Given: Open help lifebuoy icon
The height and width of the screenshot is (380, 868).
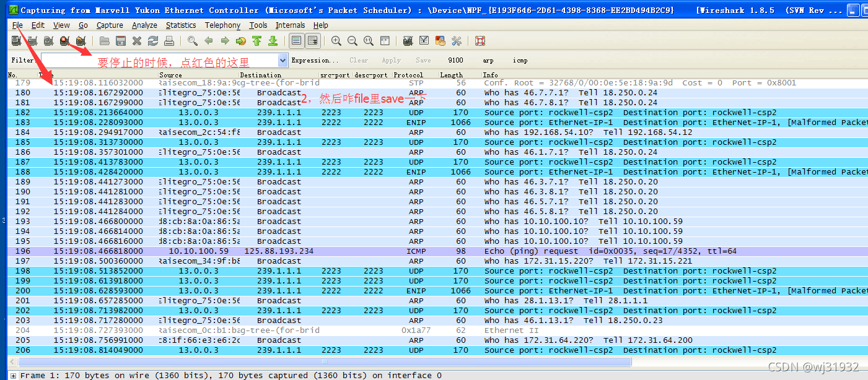Looking at the screenshot, I should coord(480,41).
